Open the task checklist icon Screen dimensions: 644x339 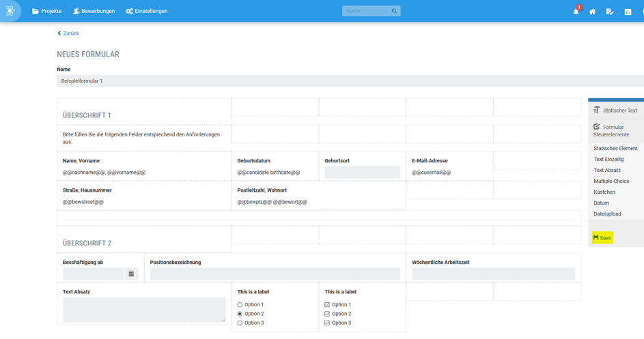(x=610, y=12)
